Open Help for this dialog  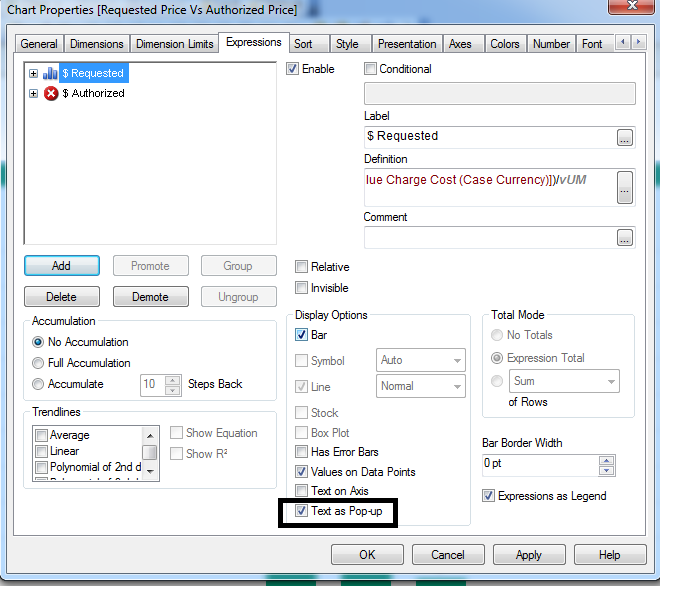(x=610, y=555)
